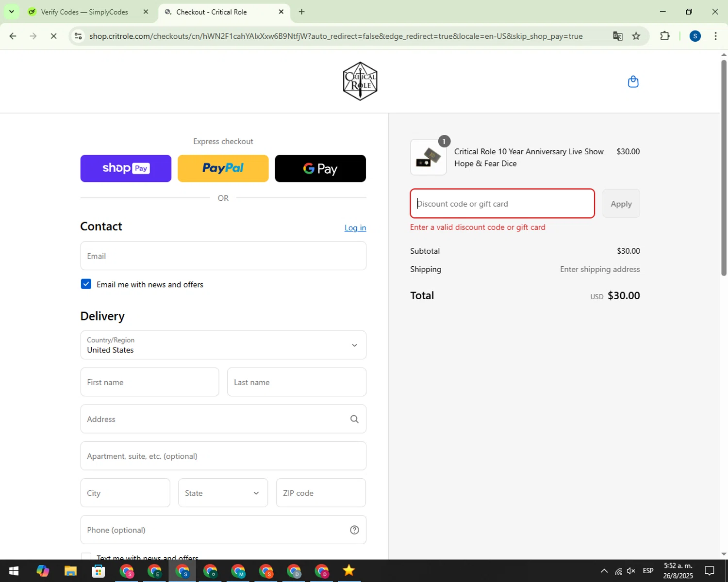This screenshot has height=582, width=728.
Task: Pay using the G Pay button
Action: pos(320,168)
